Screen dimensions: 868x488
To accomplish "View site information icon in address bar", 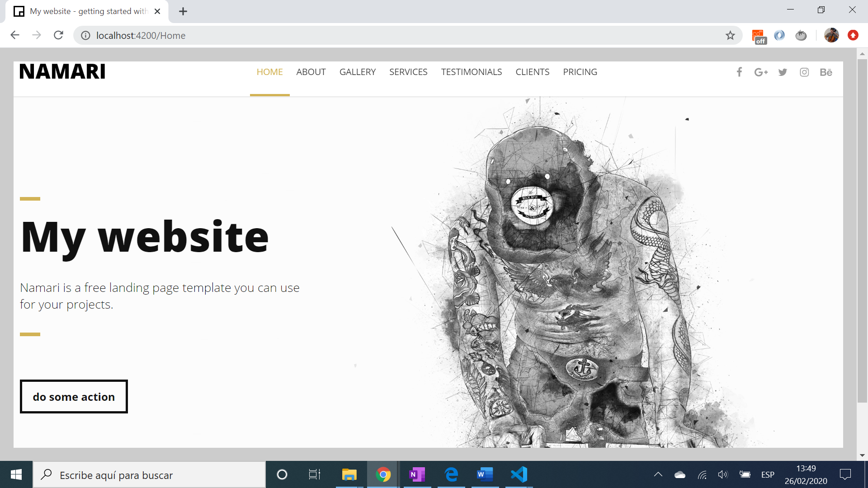I will tap(85, 35).
